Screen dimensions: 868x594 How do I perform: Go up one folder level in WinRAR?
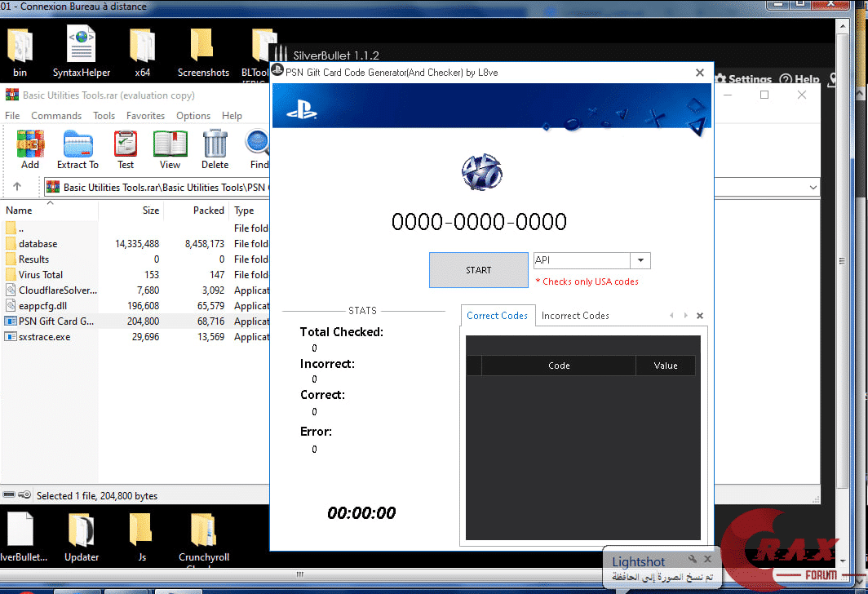(x=17, y=187)
